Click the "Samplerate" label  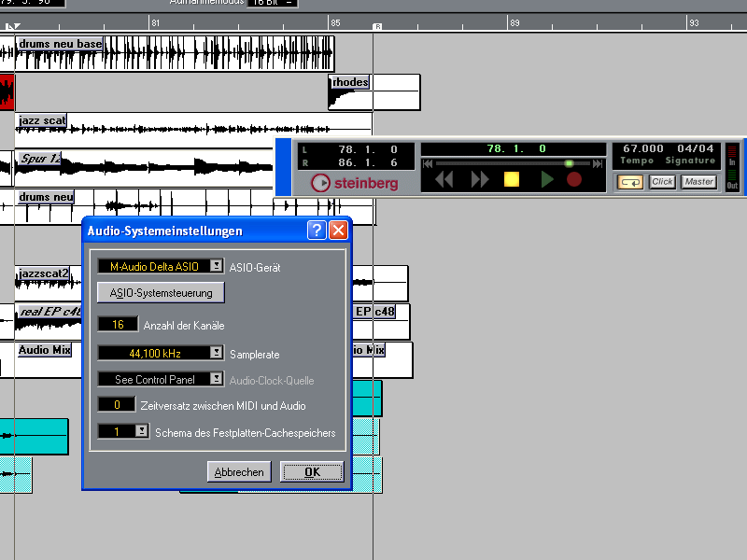[x=254, y=355]
